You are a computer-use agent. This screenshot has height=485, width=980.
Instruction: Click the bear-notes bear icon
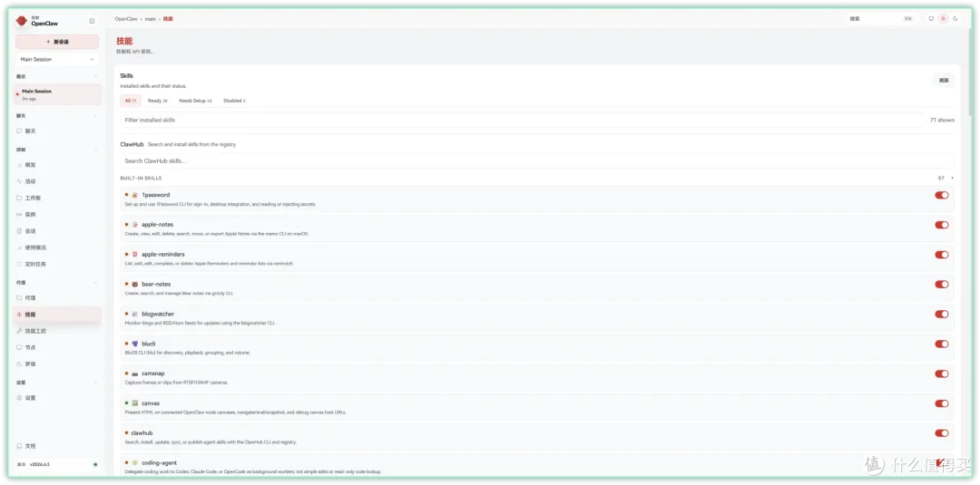pos(134,284)
